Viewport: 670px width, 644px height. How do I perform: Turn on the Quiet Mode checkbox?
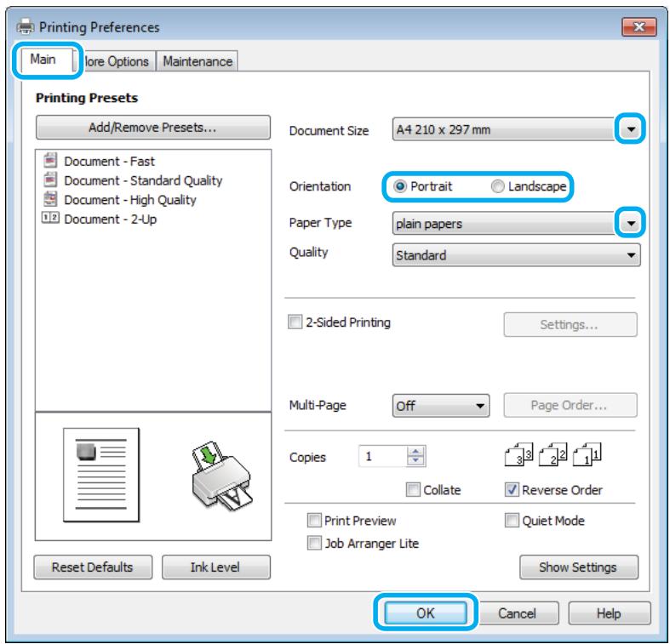[x=512, y=520]
